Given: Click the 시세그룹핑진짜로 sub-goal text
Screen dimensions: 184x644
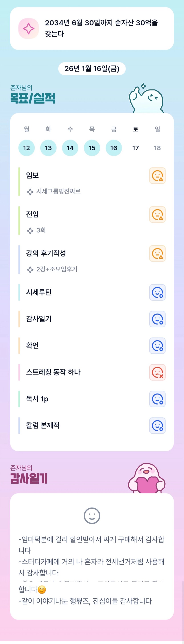Looking at the screenshot, I should 58,191.
